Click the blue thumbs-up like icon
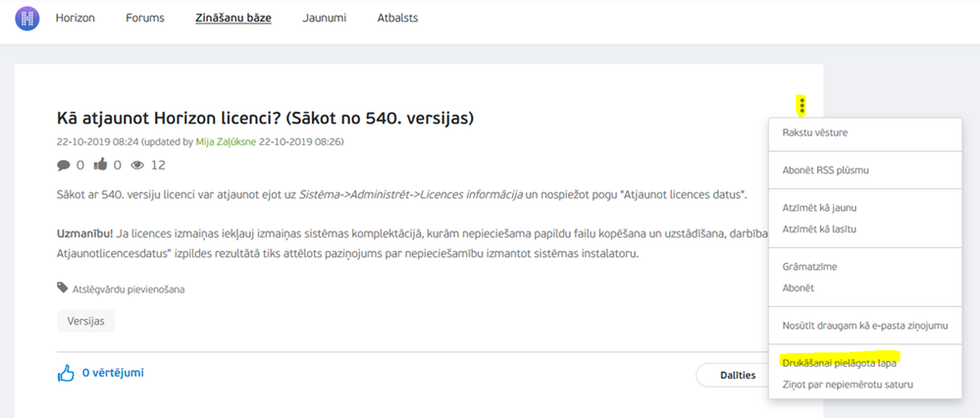The width and height of the screenshot is (980, 418). (66, 374)
